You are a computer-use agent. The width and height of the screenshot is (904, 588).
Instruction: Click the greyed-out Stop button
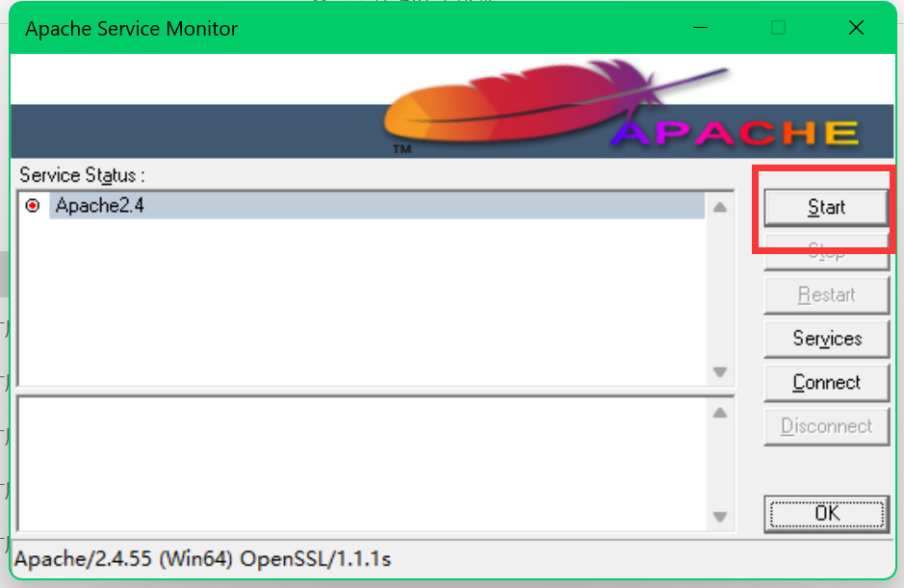(x=826, y=251)
